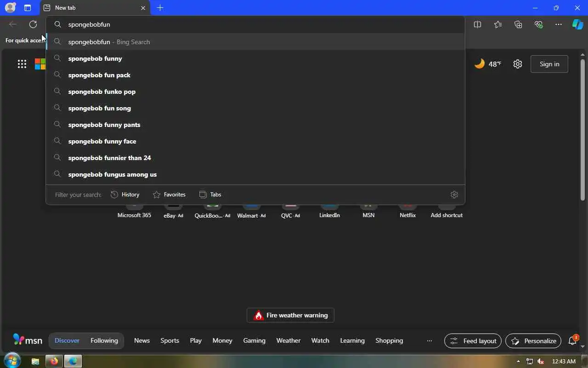Select 'spongebob funny' suggestion
Viewport: 588px width, 368px height.
(x=255, y=58)
